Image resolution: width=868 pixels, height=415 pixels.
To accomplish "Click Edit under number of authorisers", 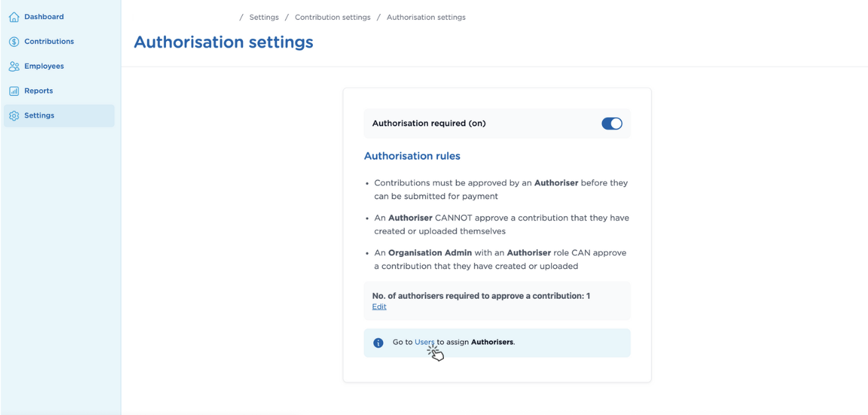I will click(379, 306).
